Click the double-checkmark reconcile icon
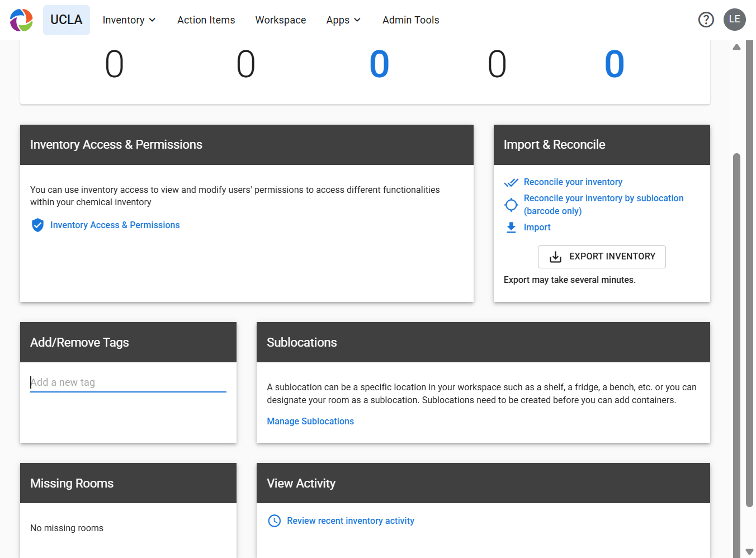 coord(511,182)
